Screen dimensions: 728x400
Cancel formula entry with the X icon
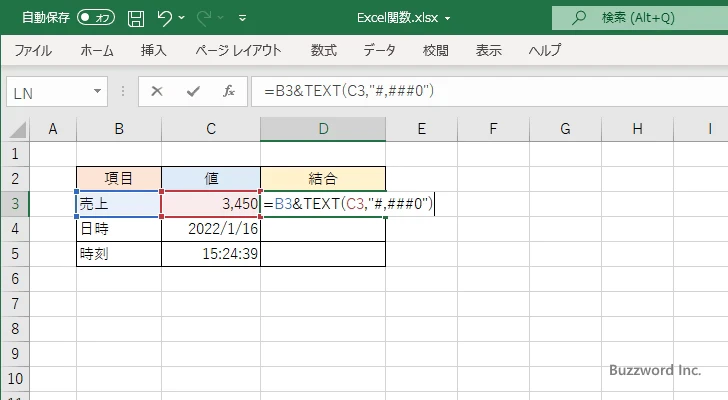(157, 91)
